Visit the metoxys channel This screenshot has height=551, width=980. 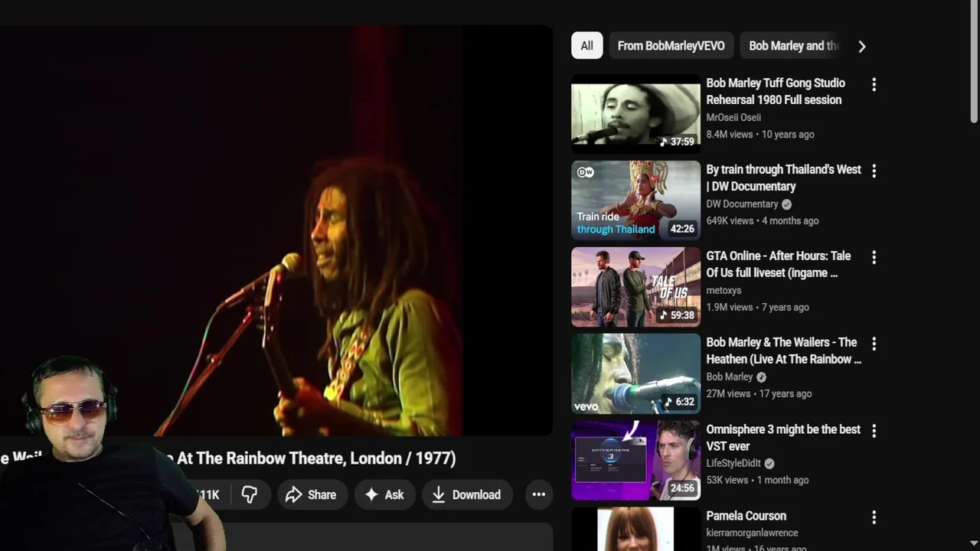(x=724, y=290)
